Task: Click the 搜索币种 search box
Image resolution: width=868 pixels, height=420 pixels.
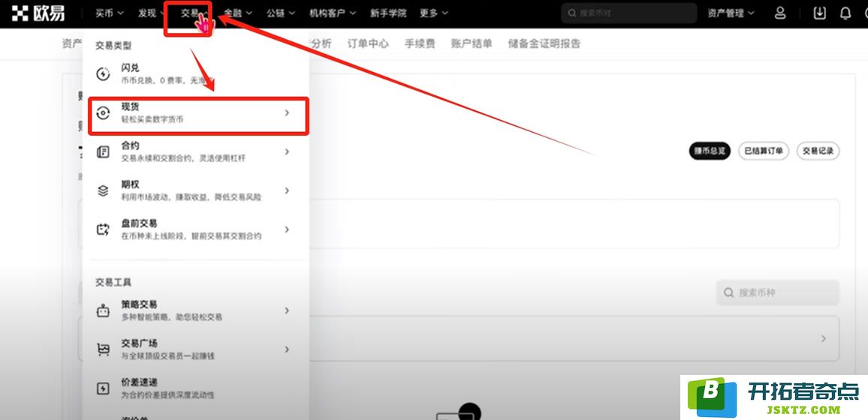Action: pyautogui.click(x=778, y=292)
